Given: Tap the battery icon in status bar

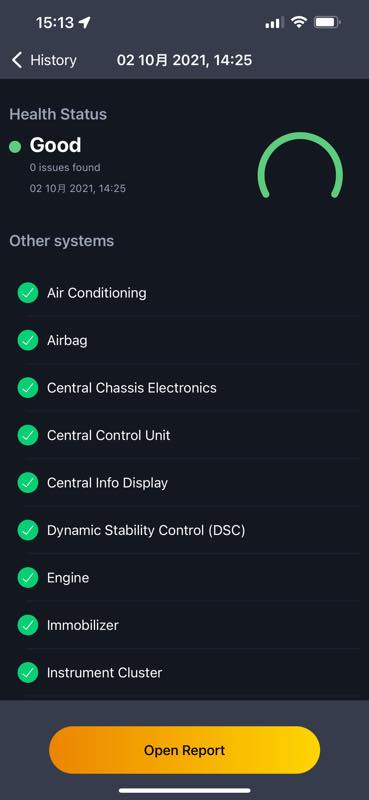Looking at the screenshot, I should pyautogui.click(x=327, y=22).
